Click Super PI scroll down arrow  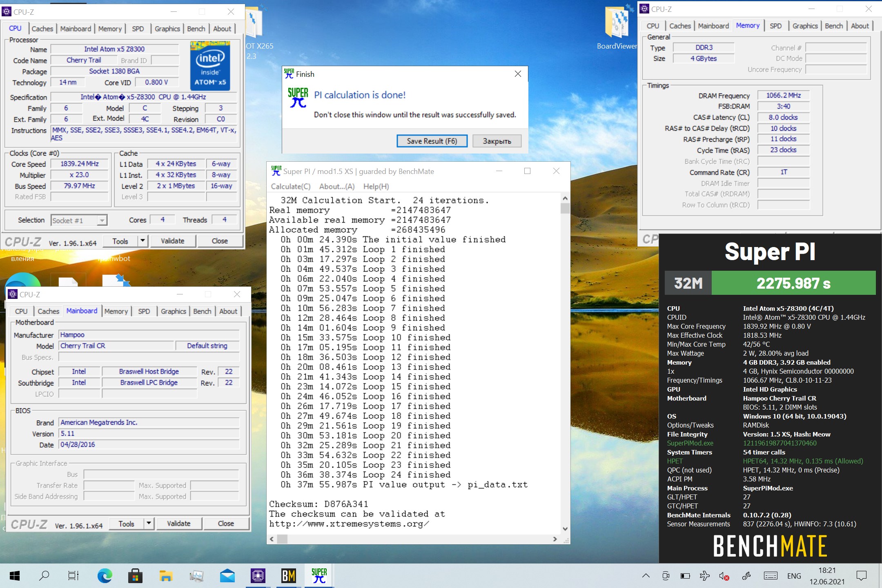point(565,529)
